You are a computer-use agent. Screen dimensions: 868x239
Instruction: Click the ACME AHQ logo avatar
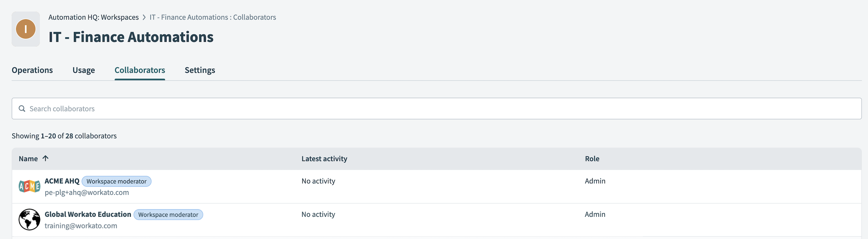coord(29,186)
